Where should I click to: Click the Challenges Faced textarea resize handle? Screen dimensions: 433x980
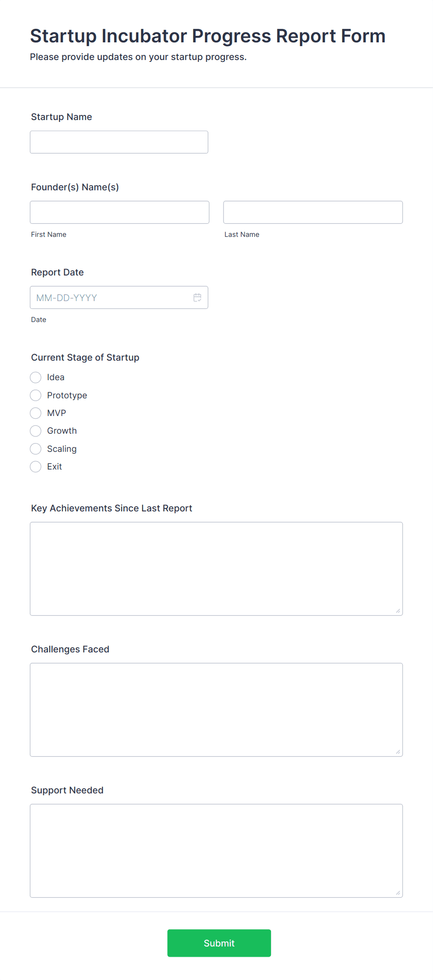[x=398, y=752]
